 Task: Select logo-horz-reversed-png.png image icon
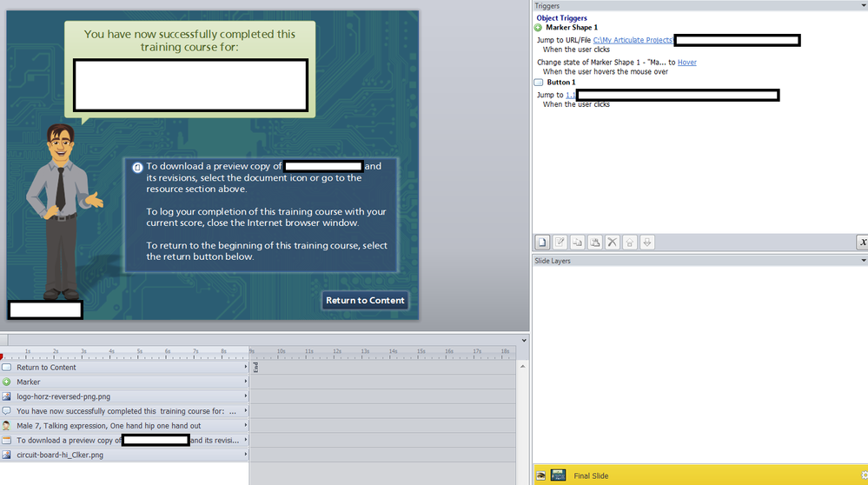tap(7, 396)
